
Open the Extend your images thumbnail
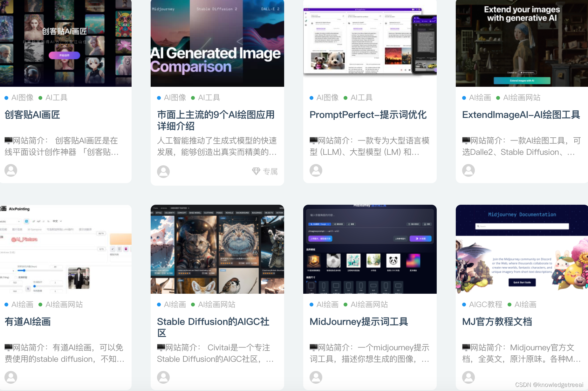[522, 43]
